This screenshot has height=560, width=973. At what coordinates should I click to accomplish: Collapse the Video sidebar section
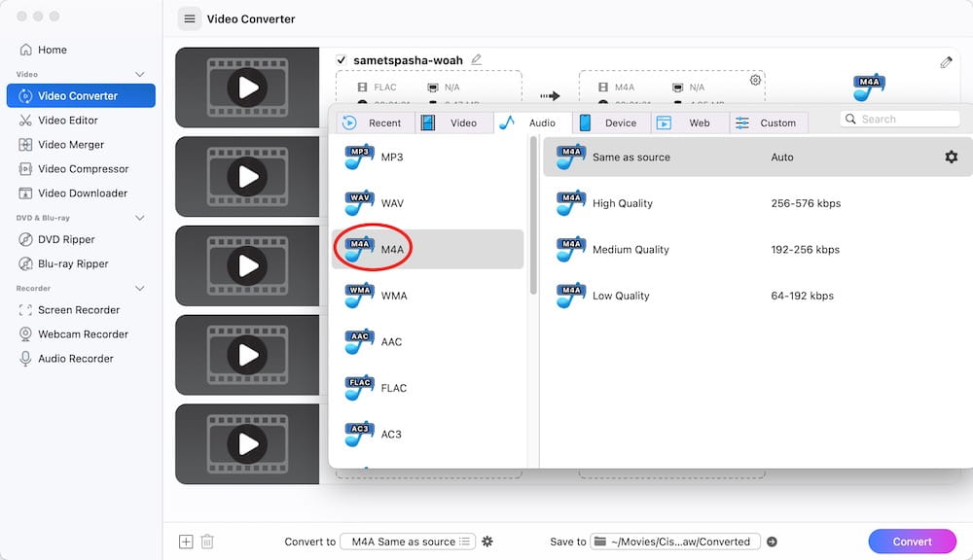pos(139,75)
